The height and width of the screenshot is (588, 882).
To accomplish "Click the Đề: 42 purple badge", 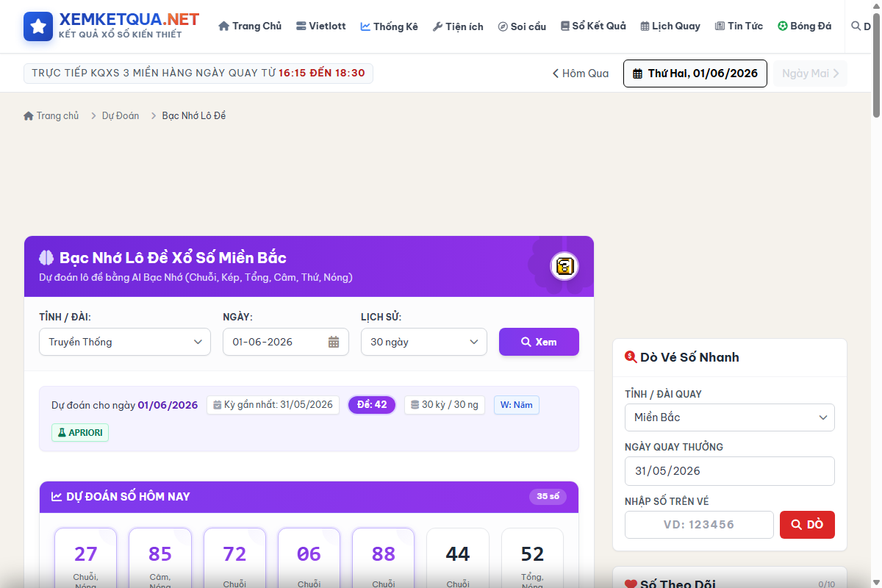I will [372, 405].
